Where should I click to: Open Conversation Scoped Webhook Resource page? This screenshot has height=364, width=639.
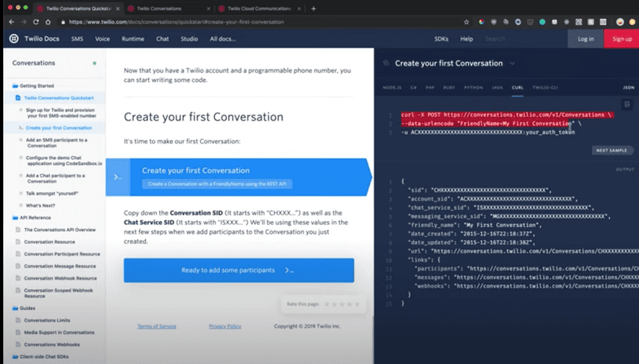pyautogui.click(x=58, y=293)
